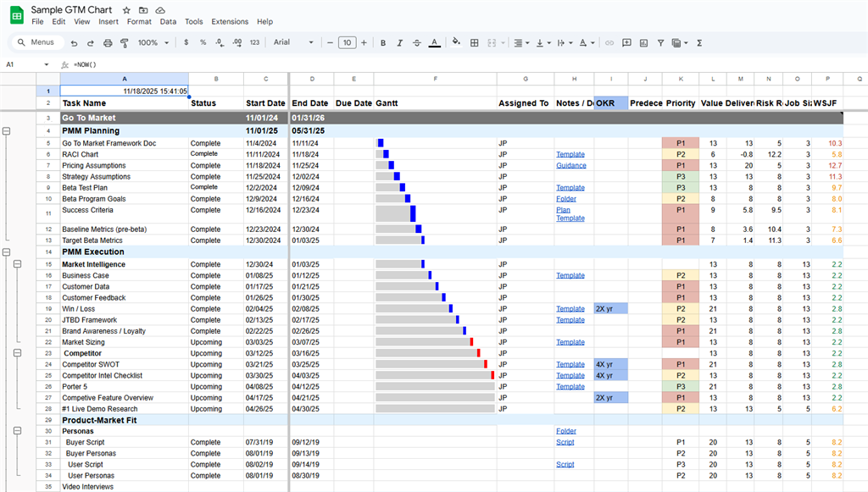
Task: Collapse the PMM Planning row group
Action: click(7, 131)
